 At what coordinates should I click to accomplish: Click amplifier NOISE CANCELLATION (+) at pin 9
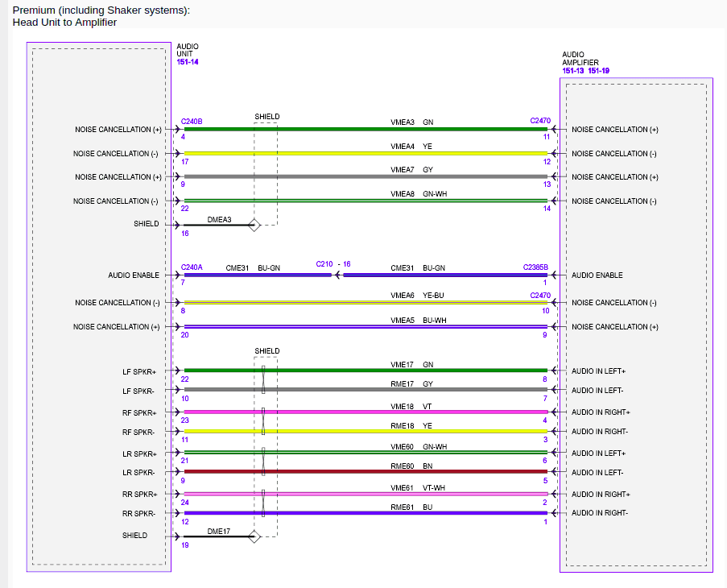click(615, 327)
